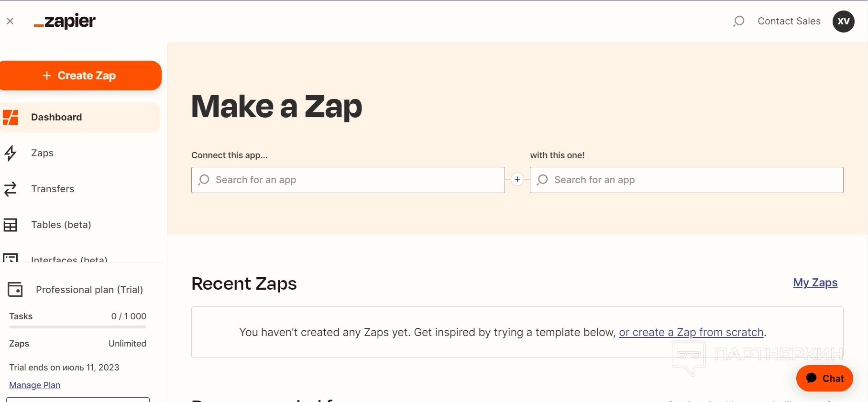Focus the "with this one!" search field
This screenshot has width=868, height=402.
[x=687, y=180]
